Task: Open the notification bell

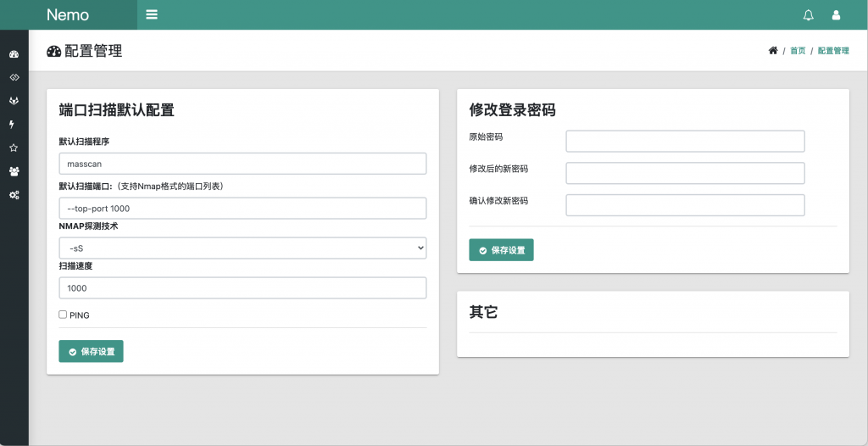Action: pyautogui.click(x=808, y=15)
